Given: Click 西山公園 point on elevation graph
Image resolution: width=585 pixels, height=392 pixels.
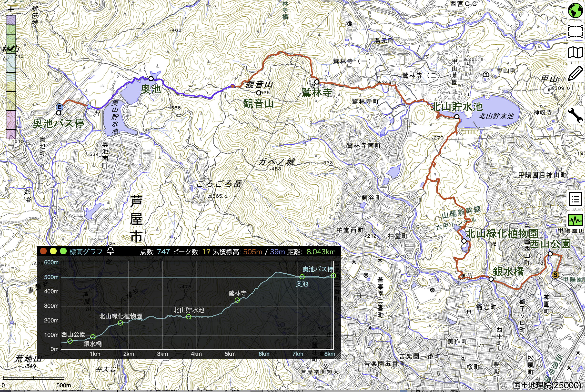Looking at the screenshot, I should click(70, 341).
